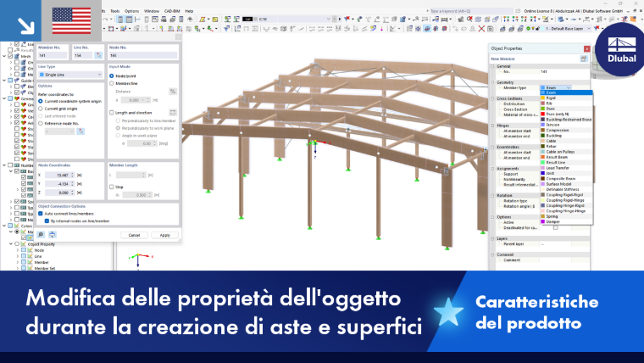Click the red-flag filter icon right of layer combo
The height and width of the screenshot is (363, 644).
click(x=597, y=28)
